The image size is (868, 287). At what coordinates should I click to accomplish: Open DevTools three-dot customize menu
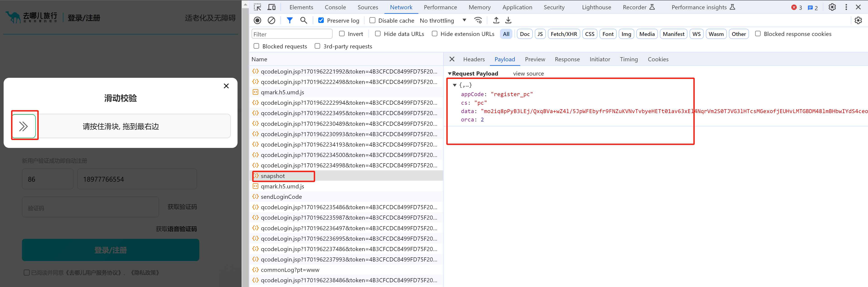click(846, 7)
